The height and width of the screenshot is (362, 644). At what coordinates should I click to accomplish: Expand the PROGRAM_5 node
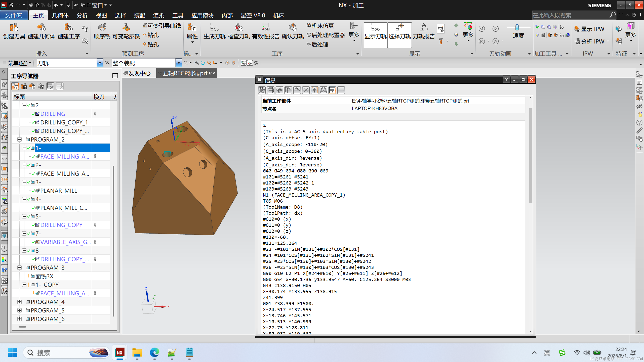coord(19,310)
